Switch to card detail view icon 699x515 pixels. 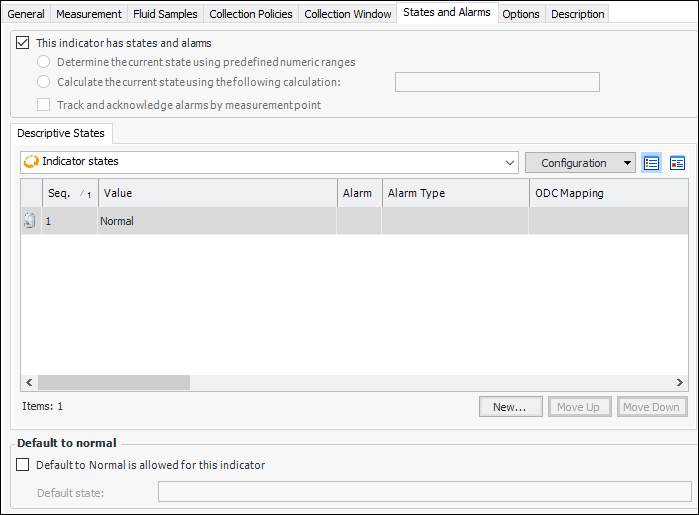tap(677, 163)
